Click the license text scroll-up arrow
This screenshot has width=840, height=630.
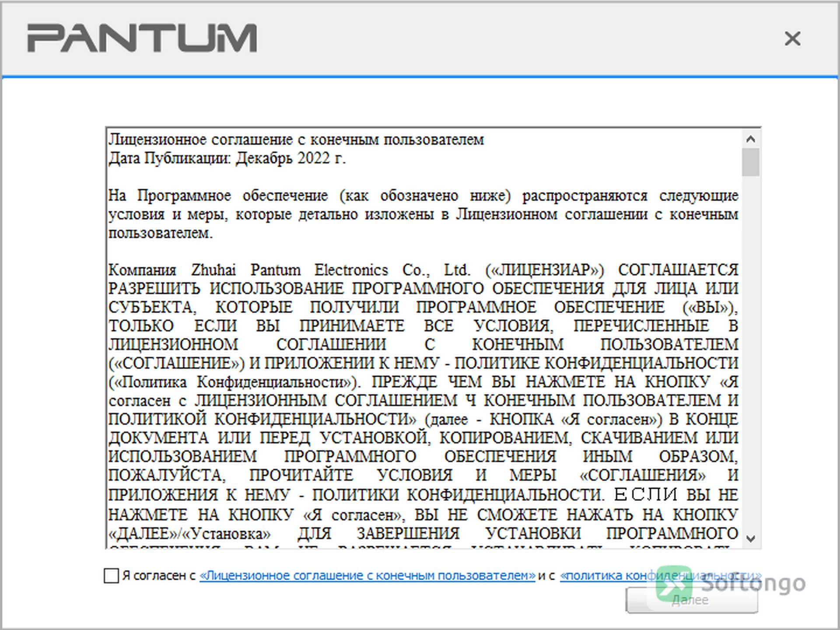(751, 140)
